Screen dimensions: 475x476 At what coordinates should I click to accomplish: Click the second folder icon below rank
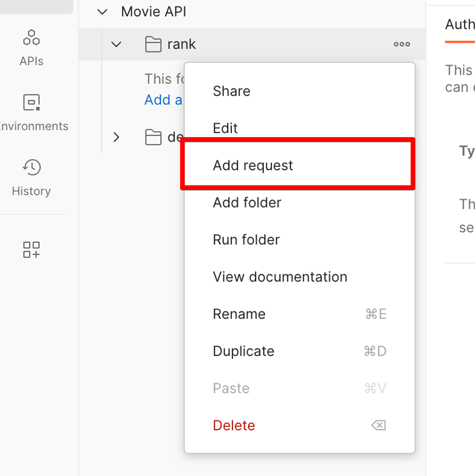click(153, 137)
